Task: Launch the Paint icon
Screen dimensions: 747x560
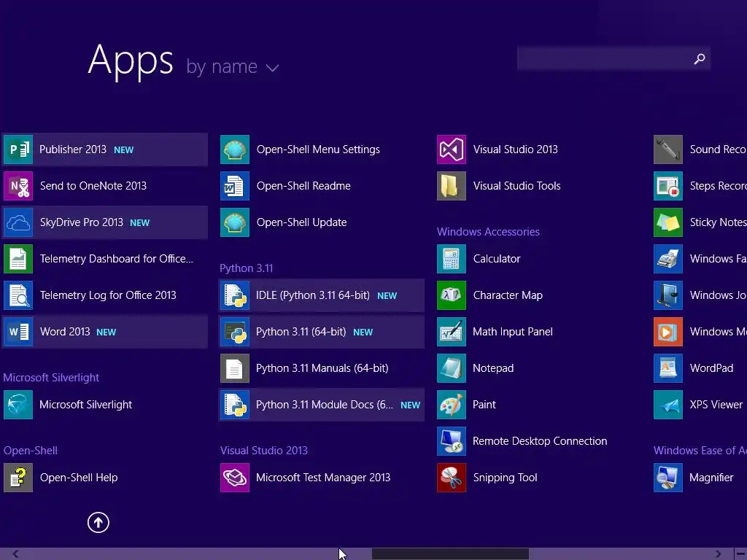Action: [451, 405]
